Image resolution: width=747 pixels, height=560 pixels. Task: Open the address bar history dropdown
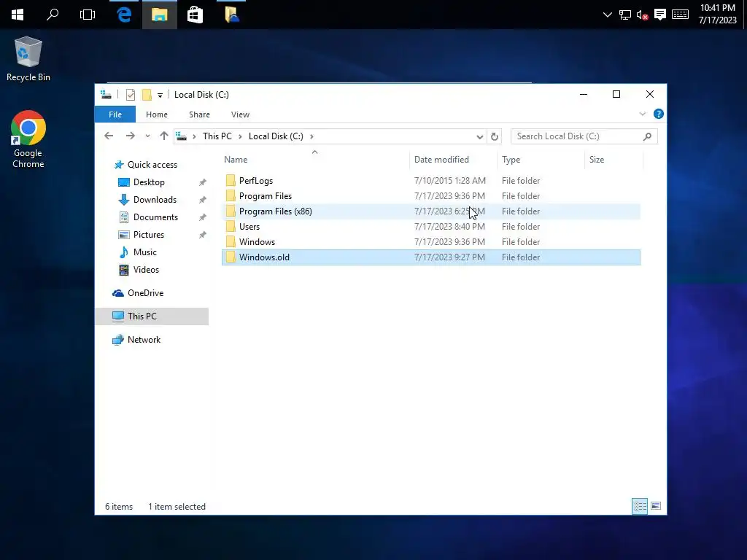pos(480,136)
